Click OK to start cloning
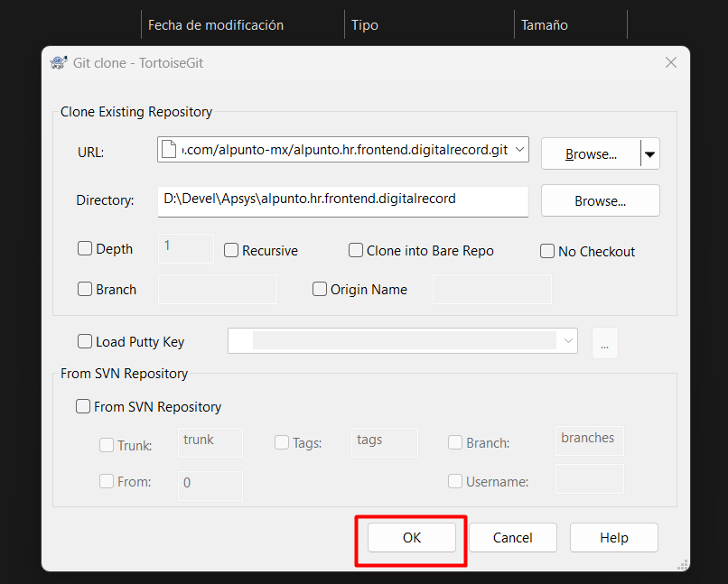This screenshot has width=728, height=584. click(412, 538)
